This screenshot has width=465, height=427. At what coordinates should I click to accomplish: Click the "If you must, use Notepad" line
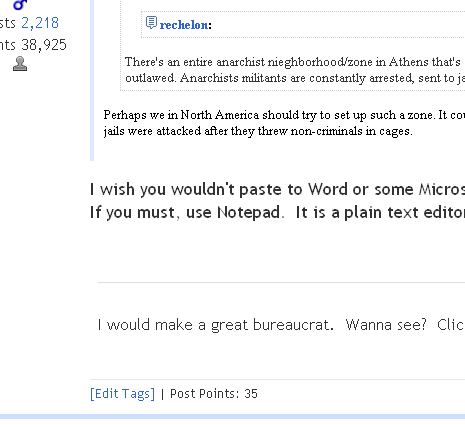277,213
